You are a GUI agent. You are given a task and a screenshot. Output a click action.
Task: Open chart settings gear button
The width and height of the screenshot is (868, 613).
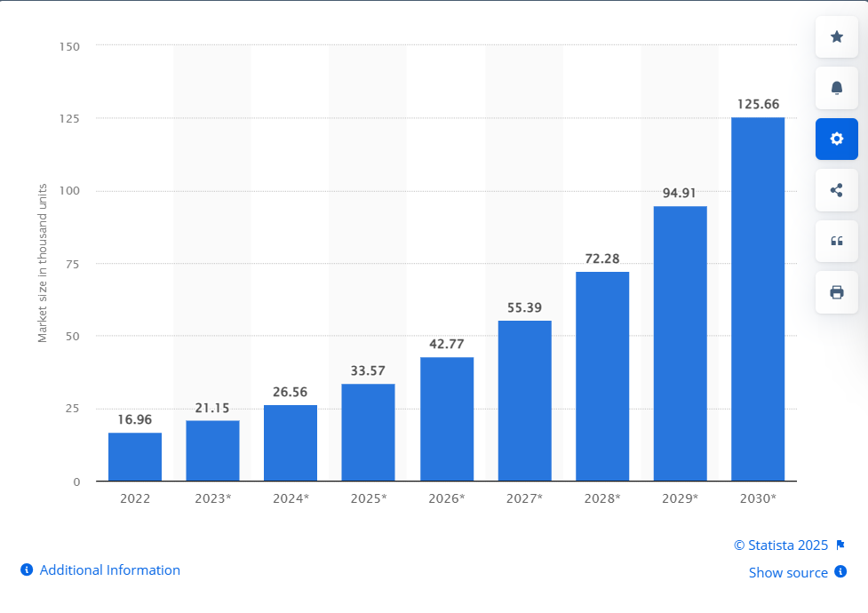[836, 139]
